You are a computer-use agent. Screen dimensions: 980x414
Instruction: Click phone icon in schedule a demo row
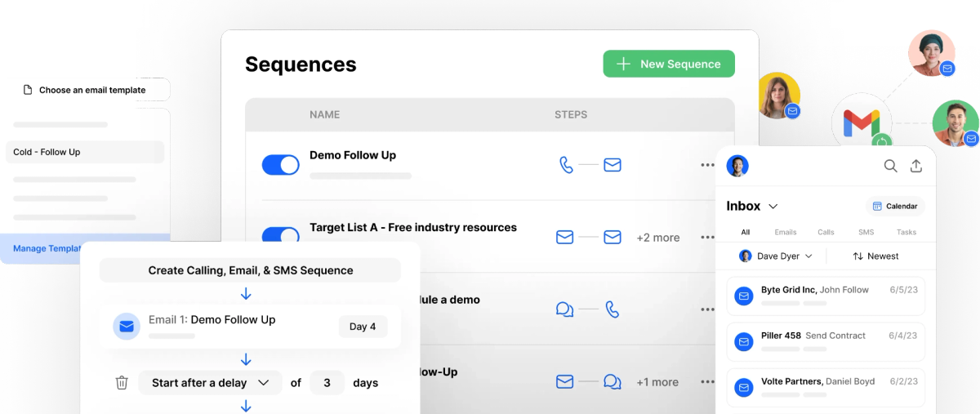(612, 309)
